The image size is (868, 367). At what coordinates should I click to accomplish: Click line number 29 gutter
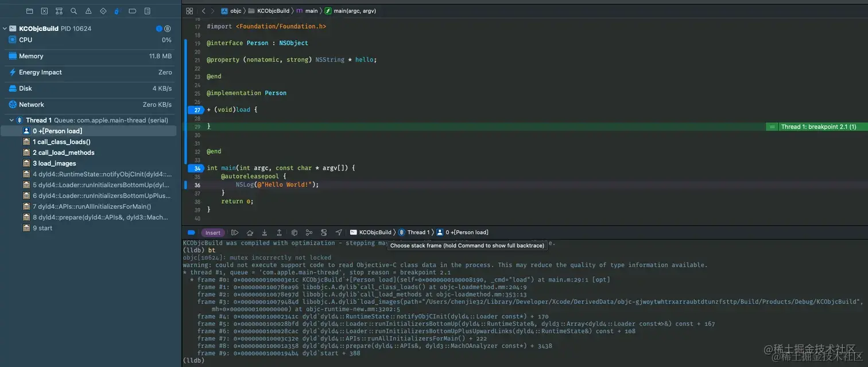[x=197, y=127]
